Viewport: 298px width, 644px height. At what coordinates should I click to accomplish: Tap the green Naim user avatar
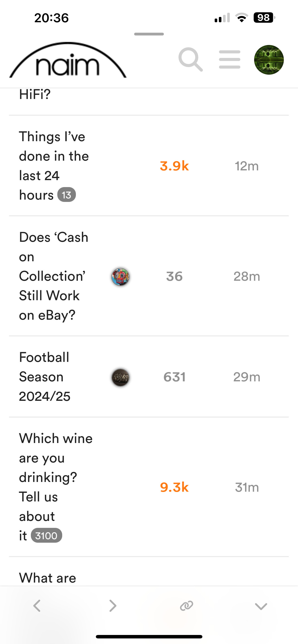269,60
